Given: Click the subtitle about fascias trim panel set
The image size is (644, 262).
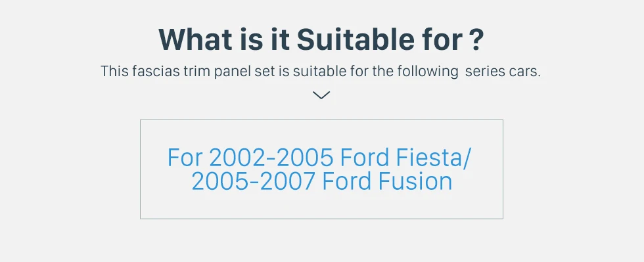Looking at the screenshot, I should coord(321,72).
